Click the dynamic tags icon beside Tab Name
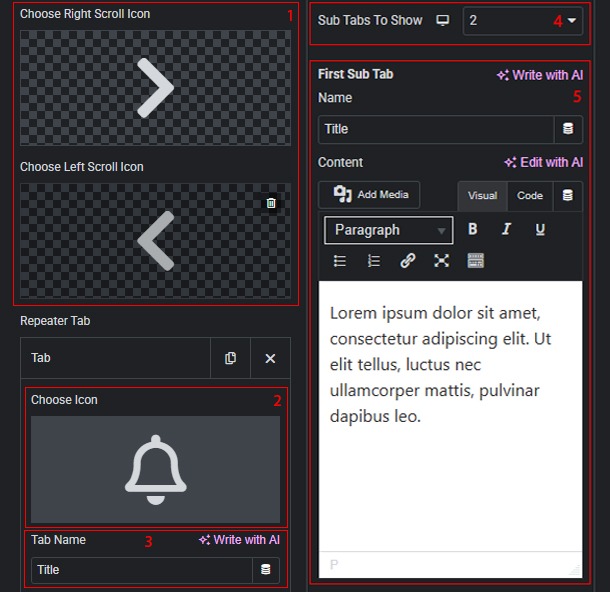Image resolution: width=610 pixels, height=592 pixels. click(x=265, y=570)
